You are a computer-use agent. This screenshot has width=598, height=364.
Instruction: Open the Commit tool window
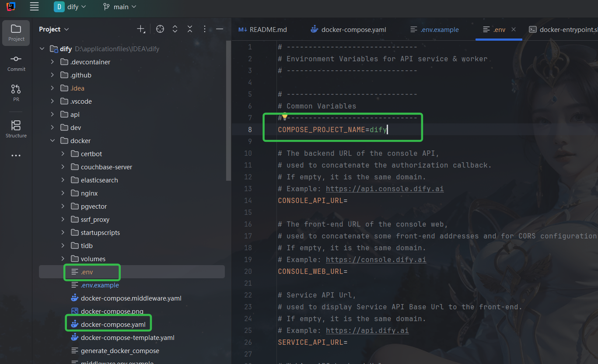pyautogui.click(x=16, y=63)
